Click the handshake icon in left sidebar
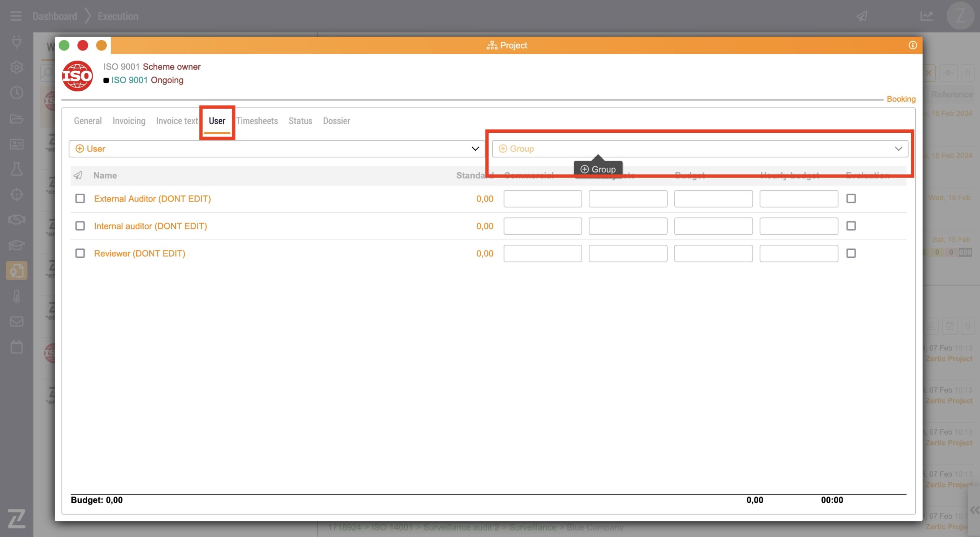Image resolution: width=980 pixels, height=537 pixels. click(x=16, y=220)
